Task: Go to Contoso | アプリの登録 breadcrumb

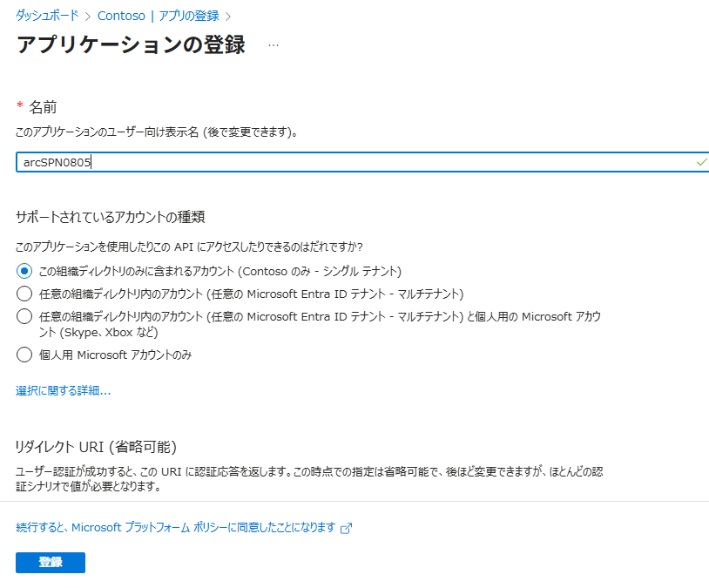Action: [159, 16]
